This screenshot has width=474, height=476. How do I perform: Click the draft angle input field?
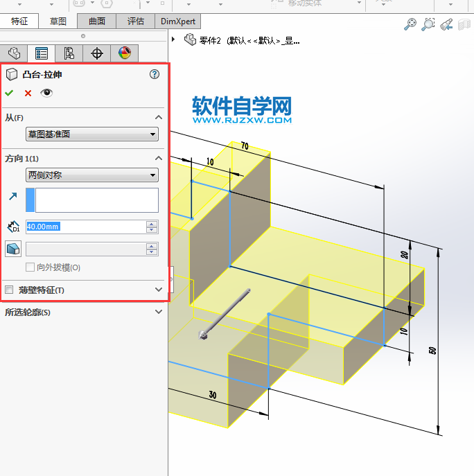click(86, 249)
